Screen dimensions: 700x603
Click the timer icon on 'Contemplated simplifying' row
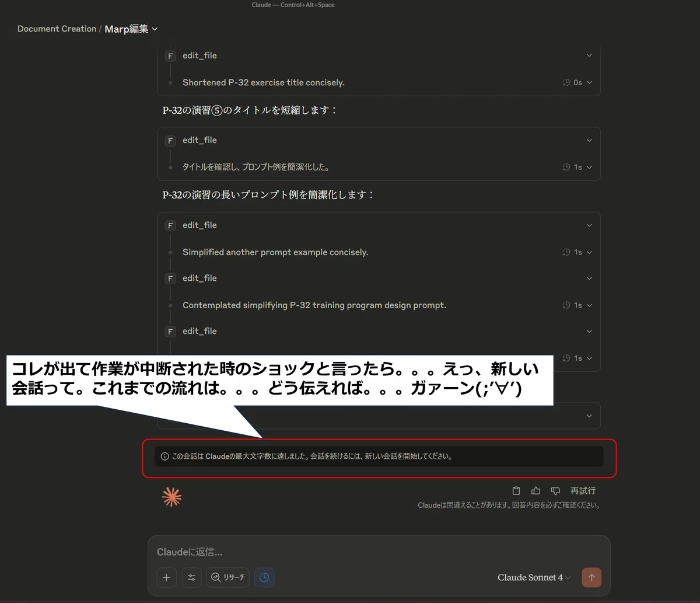coord(566,305)
